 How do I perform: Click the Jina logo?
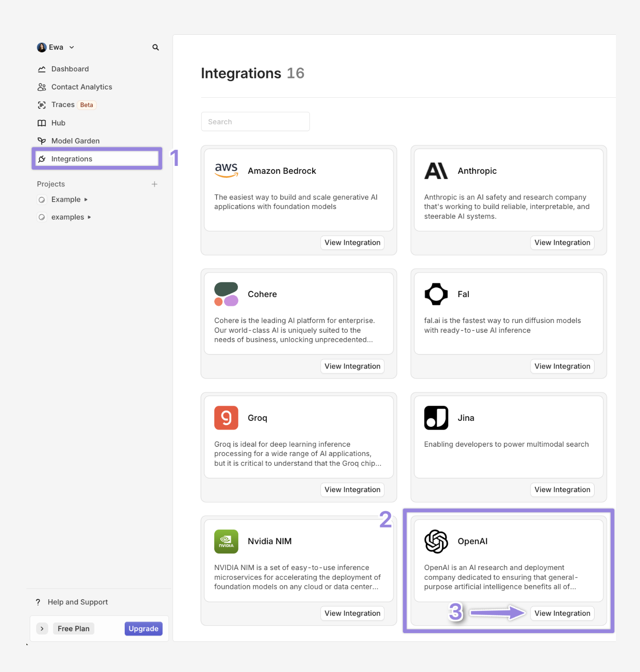pyautogui.click(x=436, y=418)
